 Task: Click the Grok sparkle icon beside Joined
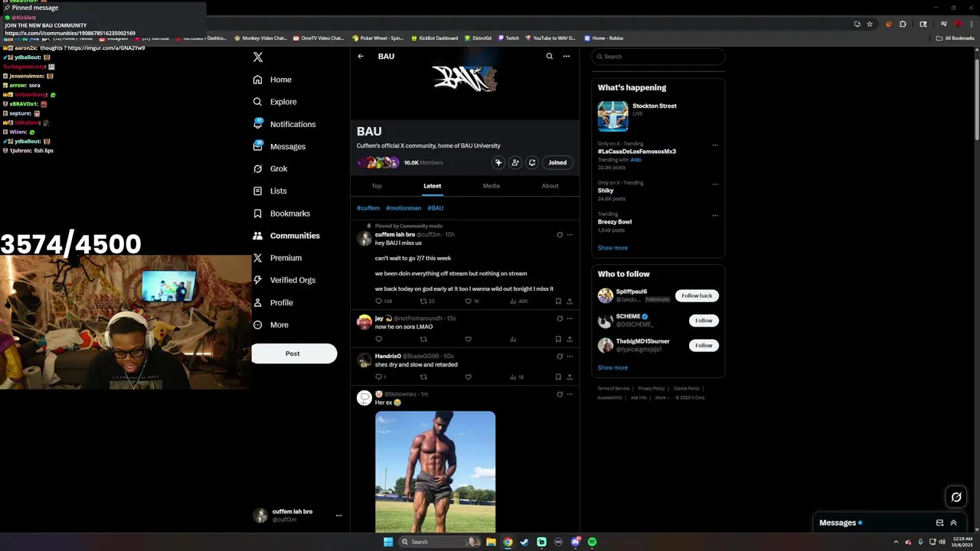point(498,162)
